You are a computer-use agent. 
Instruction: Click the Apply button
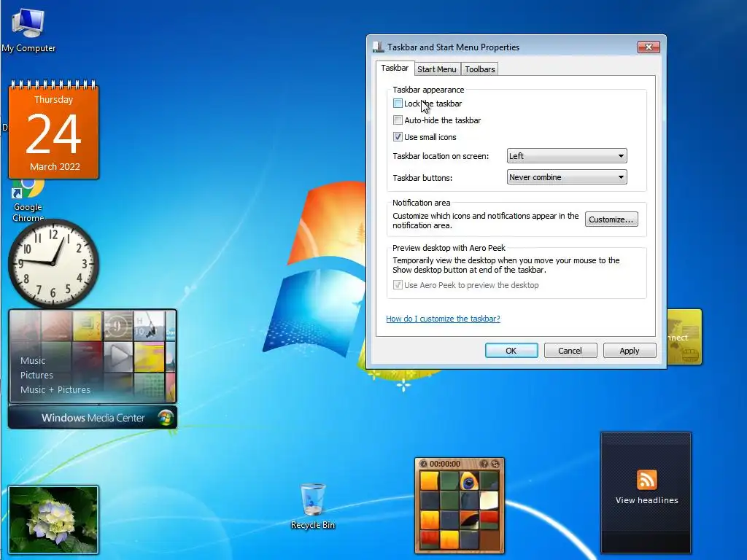(630, 351)
